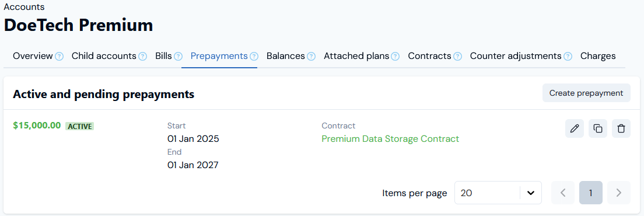This screenshot has width=644, height=216.
Task: Click help icon next to Attached plans
Action: pos(395,56)
